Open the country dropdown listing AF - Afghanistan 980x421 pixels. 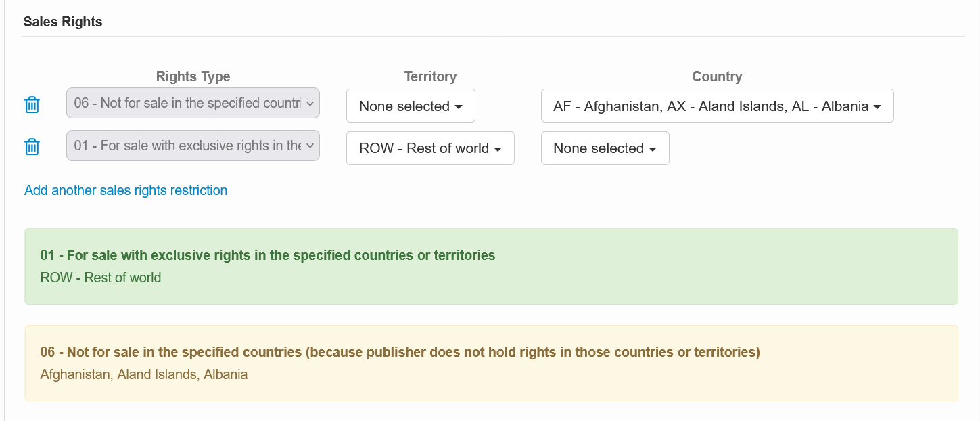pos(716,106)
